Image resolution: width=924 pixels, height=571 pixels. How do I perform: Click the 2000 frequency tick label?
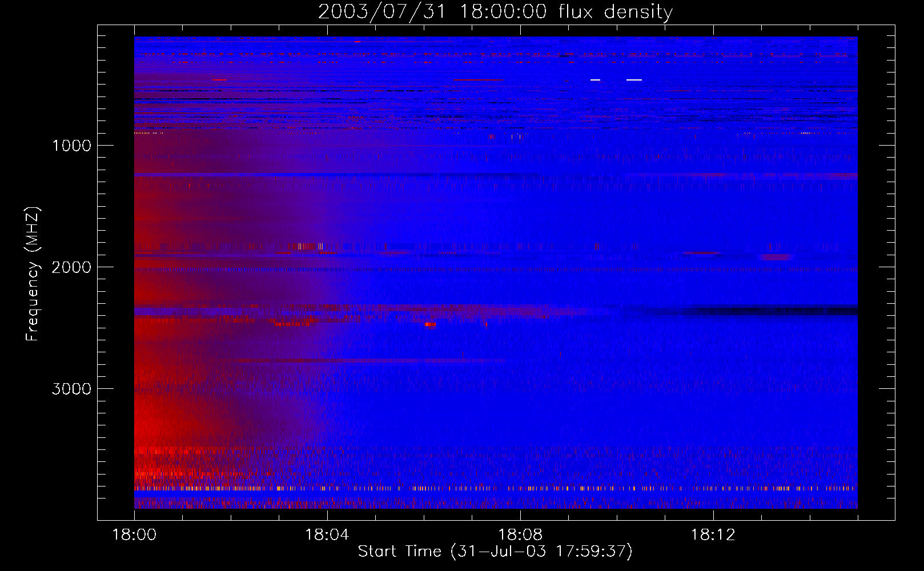(71, 267)
